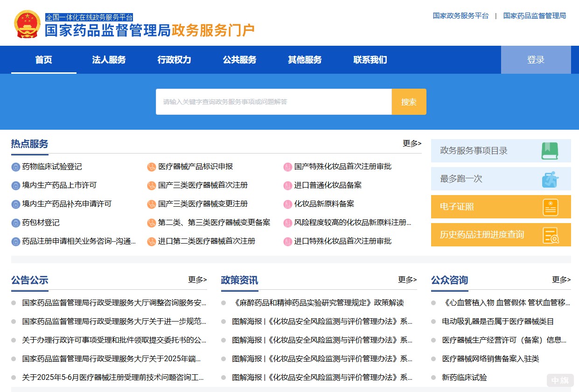This screenshot has width=579, height=392.
Task: Open 电子证照 via its certificate icon
Action: tap(551, 207)
